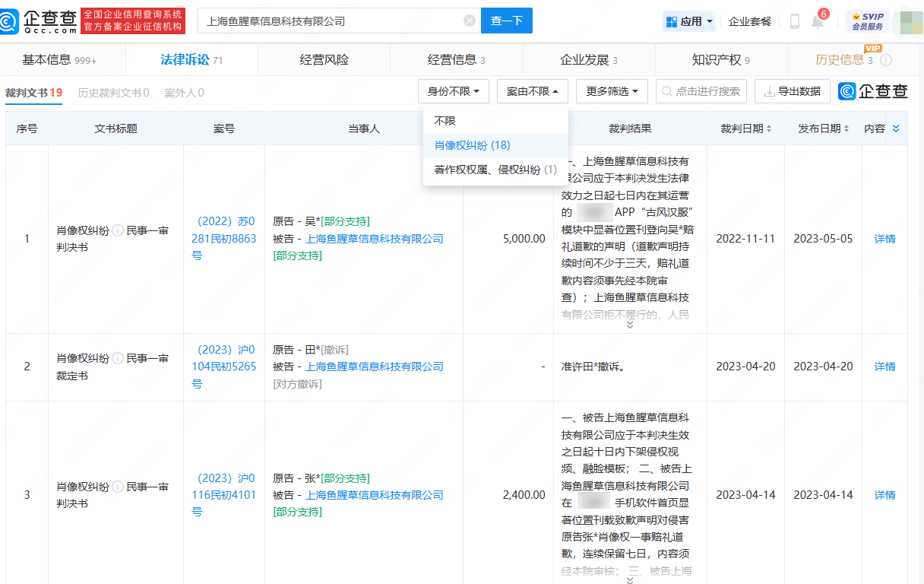Click the 导出数据 export button

point(792,91)
